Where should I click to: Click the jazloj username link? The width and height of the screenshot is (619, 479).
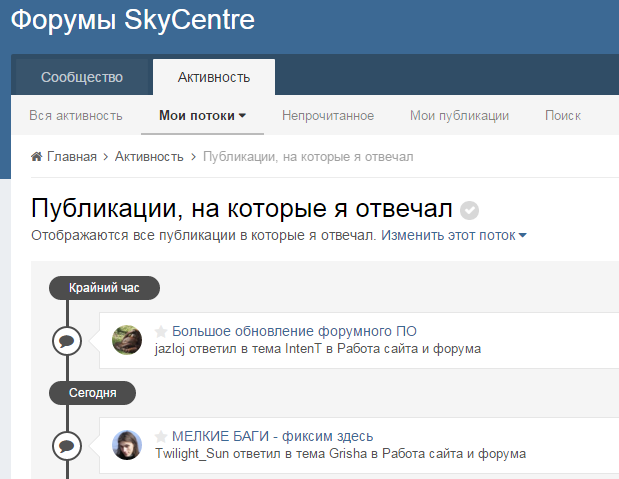tap(170, 349)
